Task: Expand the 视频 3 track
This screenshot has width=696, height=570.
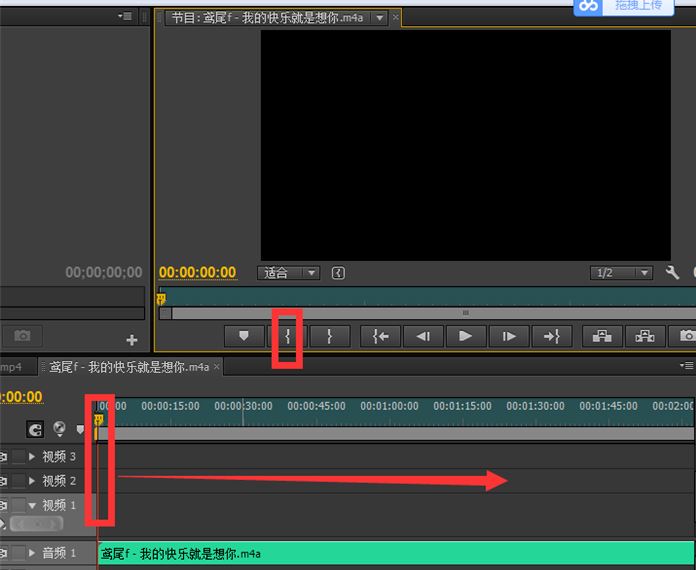Action: (x=32, y=456)
